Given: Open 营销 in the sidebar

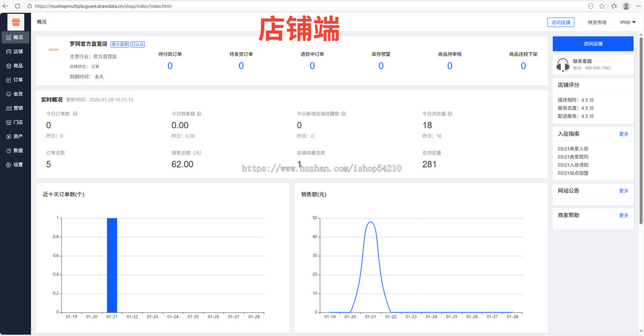Looking at the screenshot, I should click(x=15, y=108).
